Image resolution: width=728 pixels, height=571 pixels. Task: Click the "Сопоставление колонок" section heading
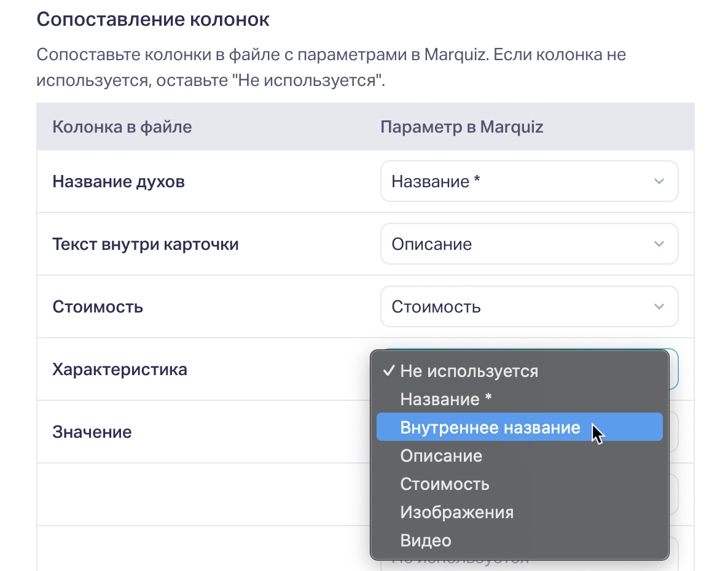pos(153,19)
